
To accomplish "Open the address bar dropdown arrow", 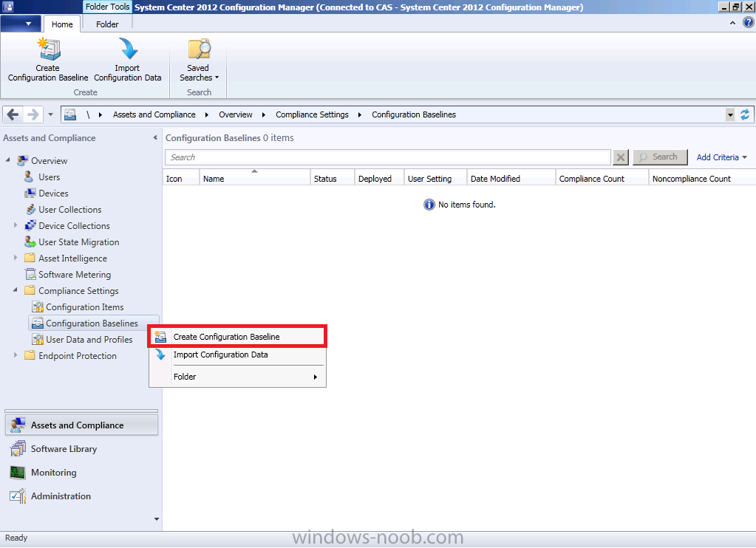I will [x=730, y=114].
